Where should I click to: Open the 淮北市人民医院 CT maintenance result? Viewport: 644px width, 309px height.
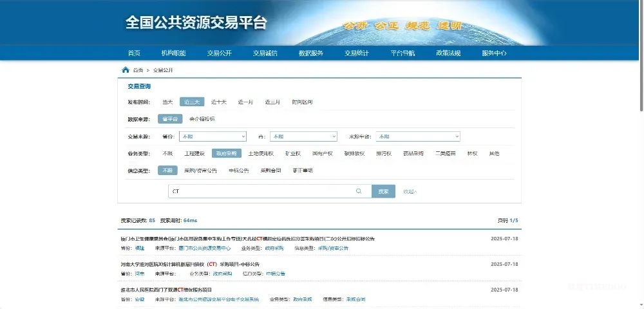tap(166, 290)
